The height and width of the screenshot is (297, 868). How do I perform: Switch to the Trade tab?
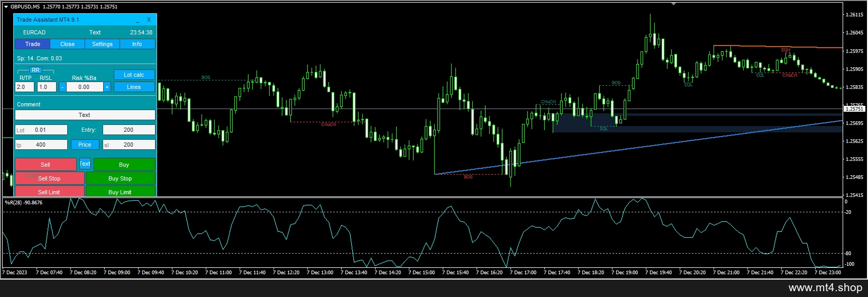(33, 44)
